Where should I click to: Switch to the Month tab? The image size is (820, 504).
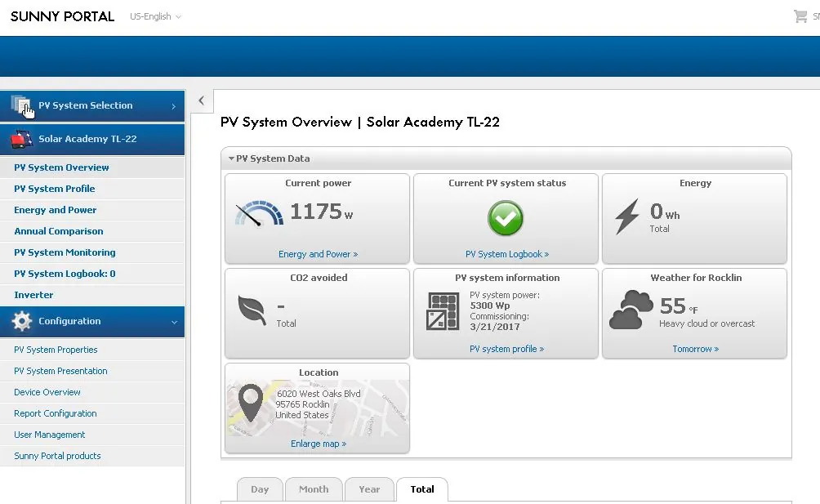[x=314, y=489]
